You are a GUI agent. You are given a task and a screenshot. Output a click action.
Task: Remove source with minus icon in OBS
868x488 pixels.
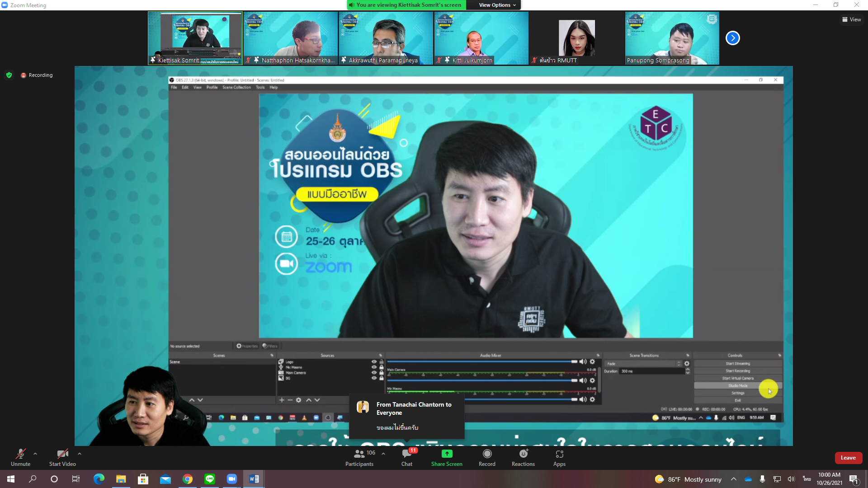pos(290,400)
